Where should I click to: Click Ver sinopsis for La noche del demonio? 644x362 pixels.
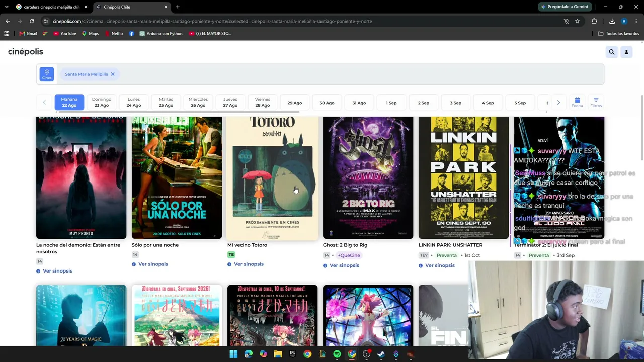click(x=54, y=271)
